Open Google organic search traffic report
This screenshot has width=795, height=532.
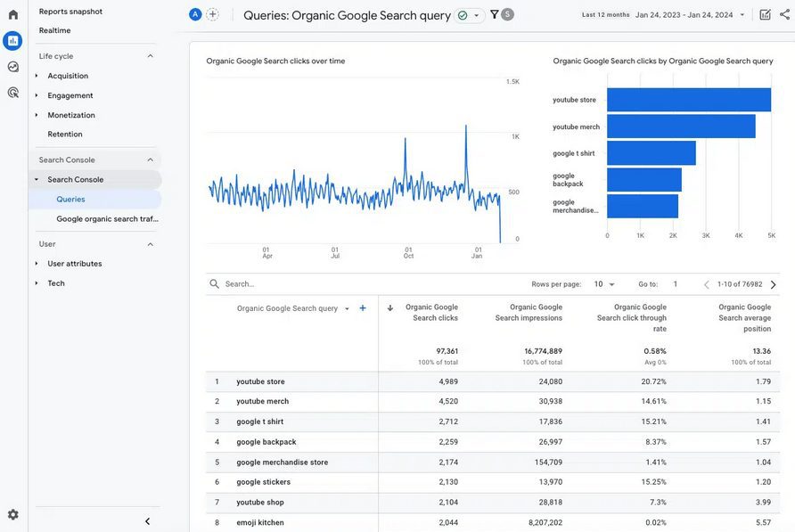tap(108, 218)
